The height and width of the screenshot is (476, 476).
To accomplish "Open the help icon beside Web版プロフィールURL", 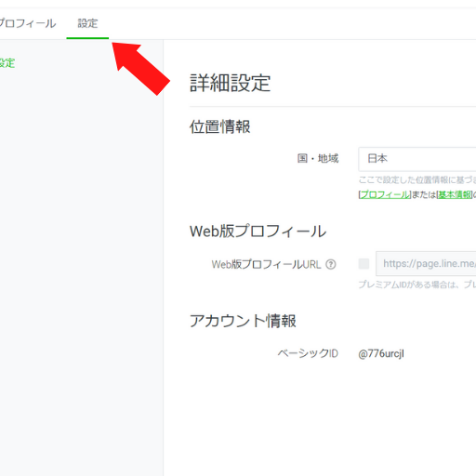I will click(x=331, y=264).
